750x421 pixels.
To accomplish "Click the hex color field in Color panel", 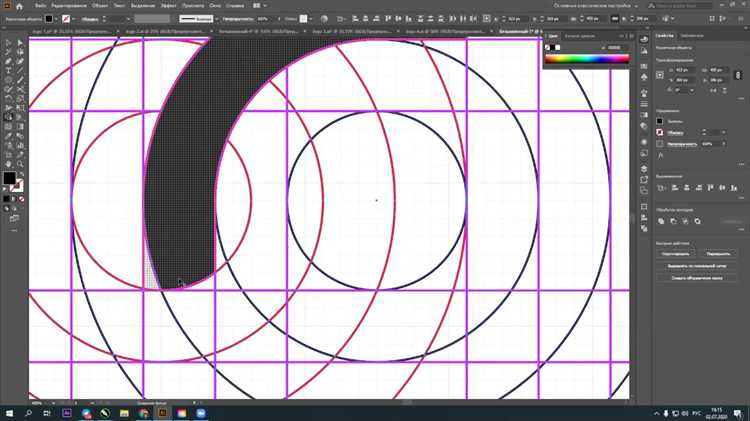I will point(615,47).
